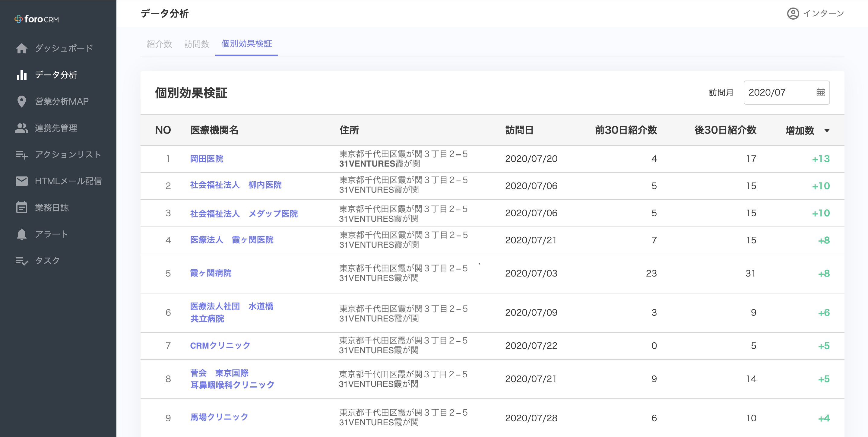This screenshot has height=437, width=868.
Task: Open 業務日誌 menu label
Action: [x=52, y=207]
